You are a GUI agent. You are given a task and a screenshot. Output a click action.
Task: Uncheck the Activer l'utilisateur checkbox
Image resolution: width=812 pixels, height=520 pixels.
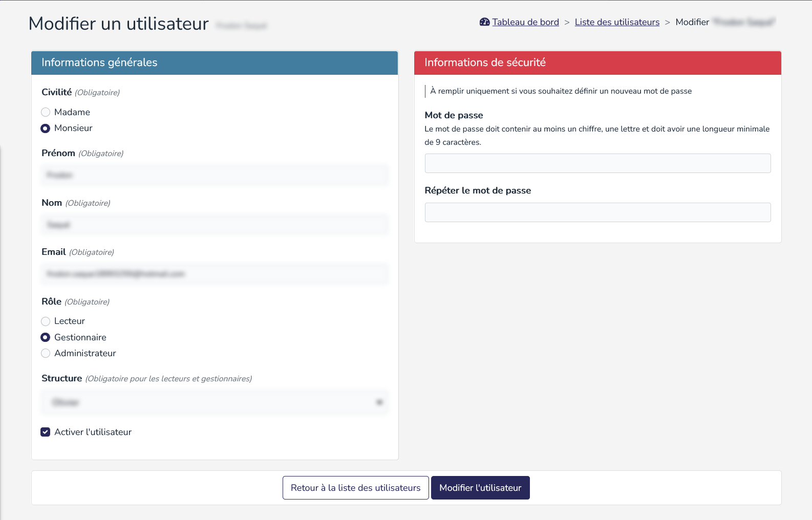[46, 432]
